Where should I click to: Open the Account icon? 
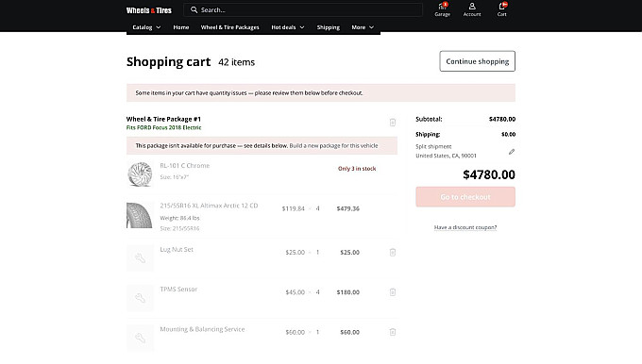(472, 9)
